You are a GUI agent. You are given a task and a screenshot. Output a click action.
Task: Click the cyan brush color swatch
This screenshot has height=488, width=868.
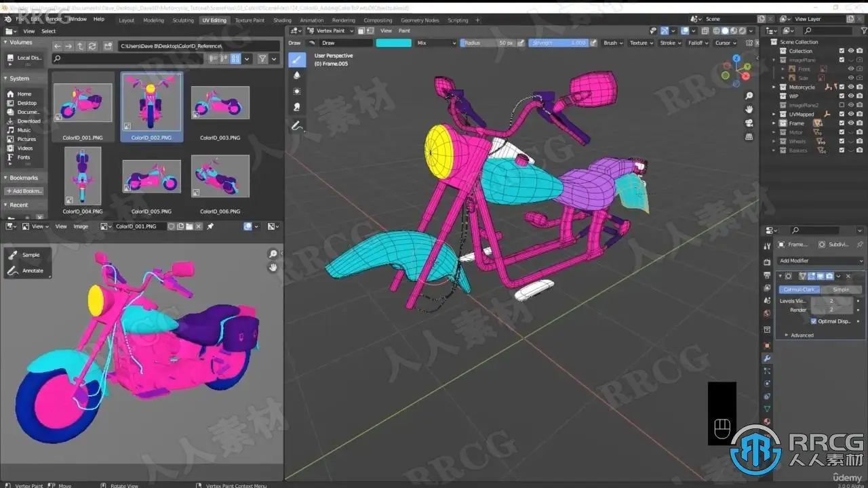coord(393,43)
